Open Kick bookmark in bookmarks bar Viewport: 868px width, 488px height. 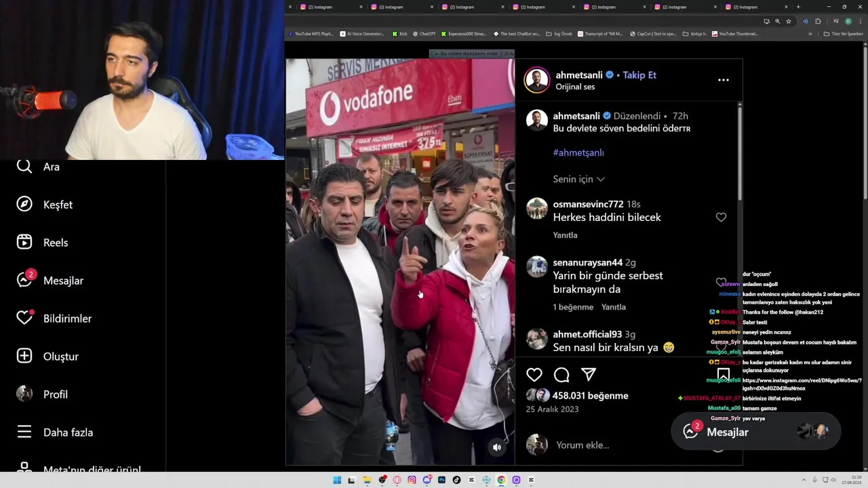[x=399, y=33]
